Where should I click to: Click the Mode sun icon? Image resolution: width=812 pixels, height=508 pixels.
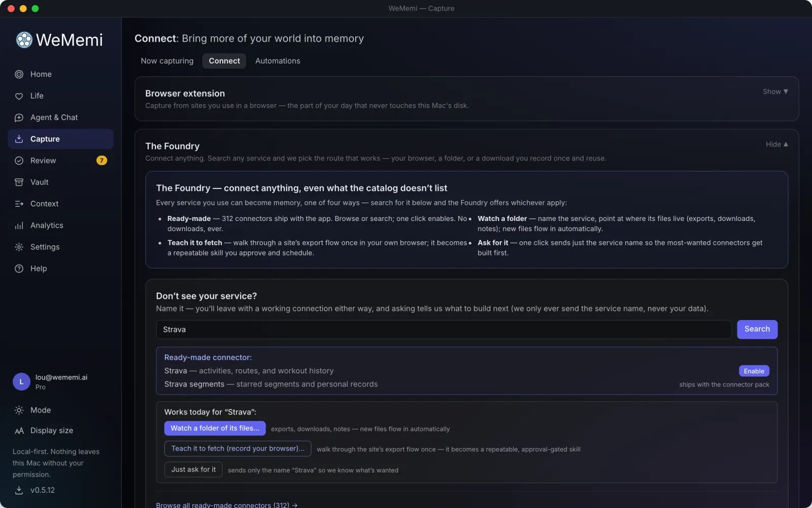click(19, 410)
